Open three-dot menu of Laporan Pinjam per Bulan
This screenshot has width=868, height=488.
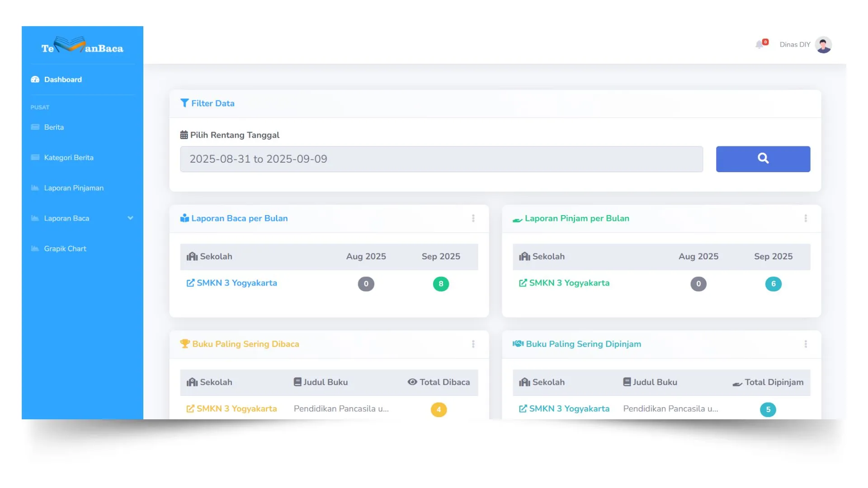coord(805,218)
